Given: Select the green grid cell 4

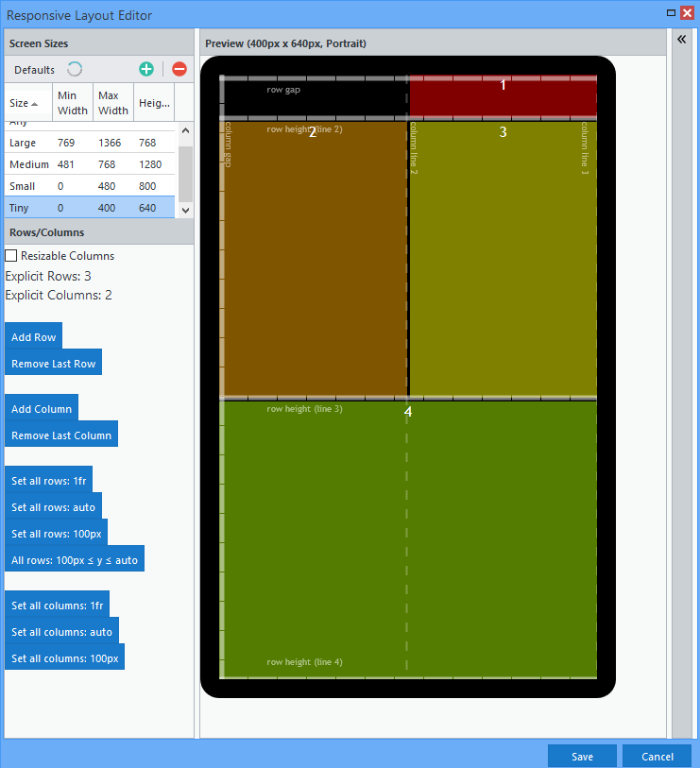Looking at the screenshot, I should pyautogui.click(x=408, y=539).
